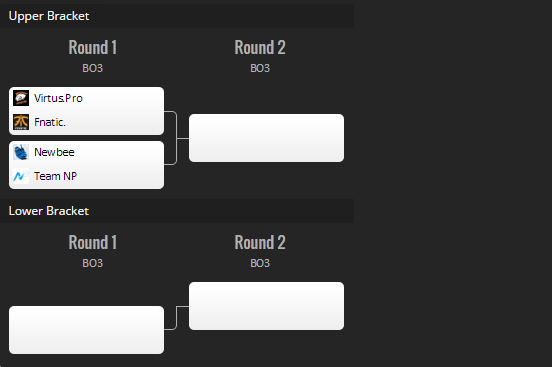The width and height of the screenshot is (552, 367).
Task: Select the empty Lower Bracket Round 2 match
Action: [266, 306]
